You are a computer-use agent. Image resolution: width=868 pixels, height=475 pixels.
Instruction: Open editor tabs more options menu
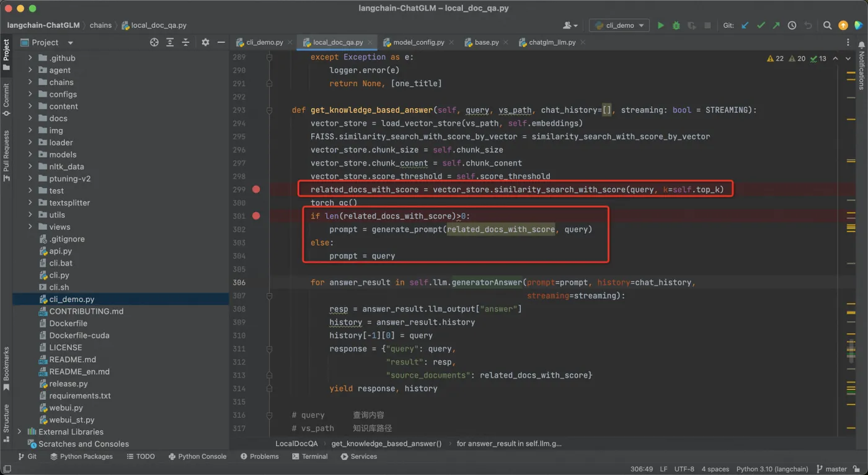pos(848,42)
